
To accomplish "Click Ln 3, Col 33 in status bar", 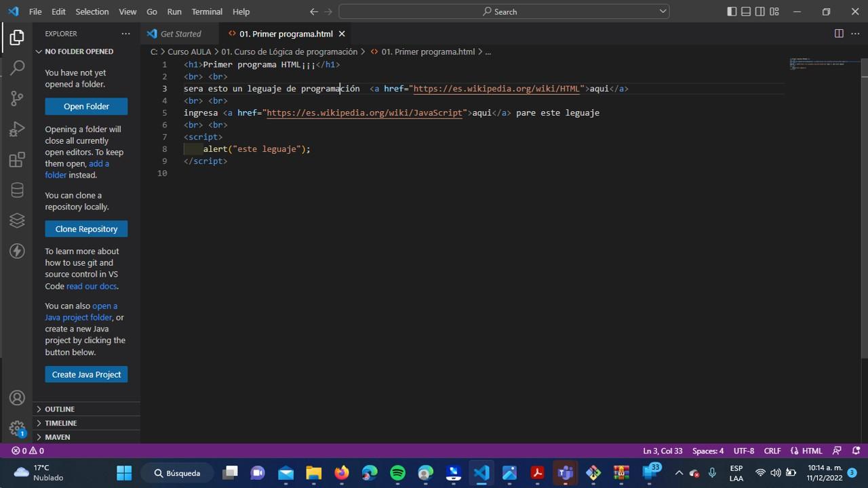I will click(663, 451).
